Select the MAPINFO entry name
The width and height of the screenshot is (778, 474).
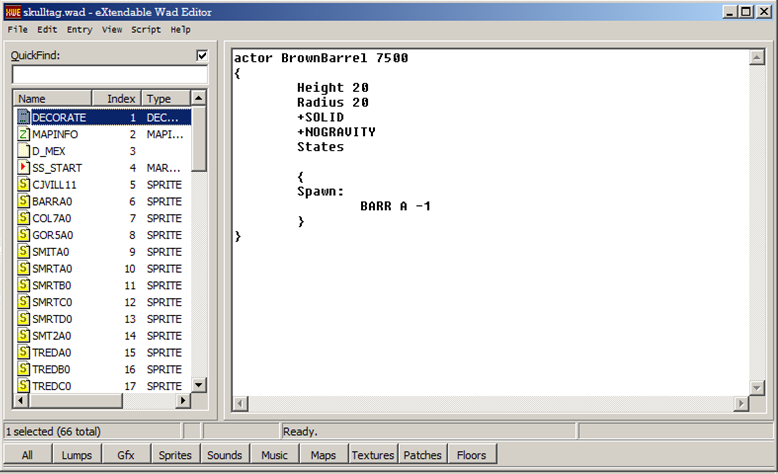tap(55, 134)
